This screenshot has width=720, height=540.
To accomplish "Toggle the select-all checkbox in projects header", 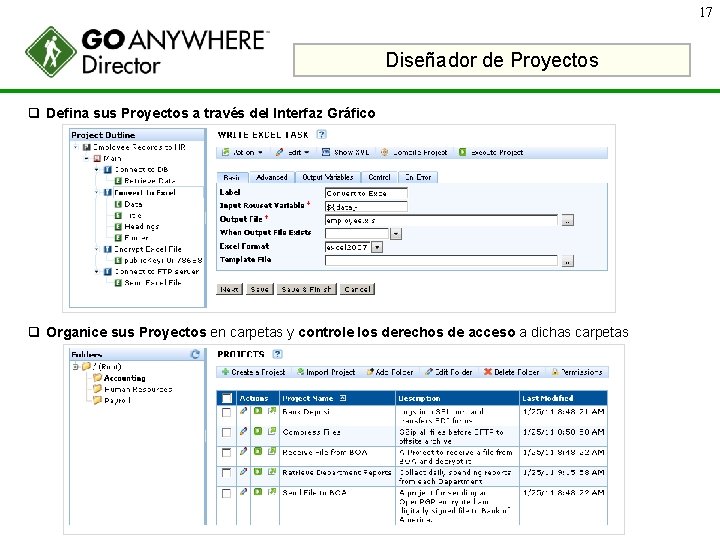I will (227, 398).
